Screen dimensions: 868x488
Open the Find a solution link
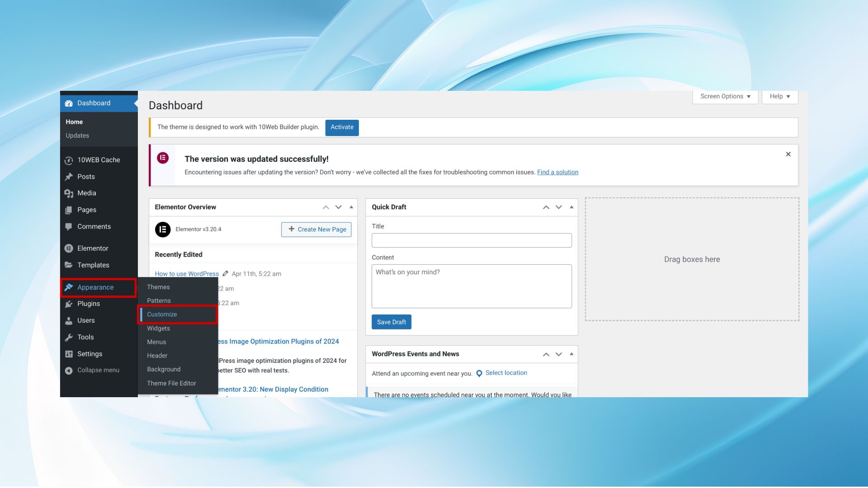click(557, 173)
